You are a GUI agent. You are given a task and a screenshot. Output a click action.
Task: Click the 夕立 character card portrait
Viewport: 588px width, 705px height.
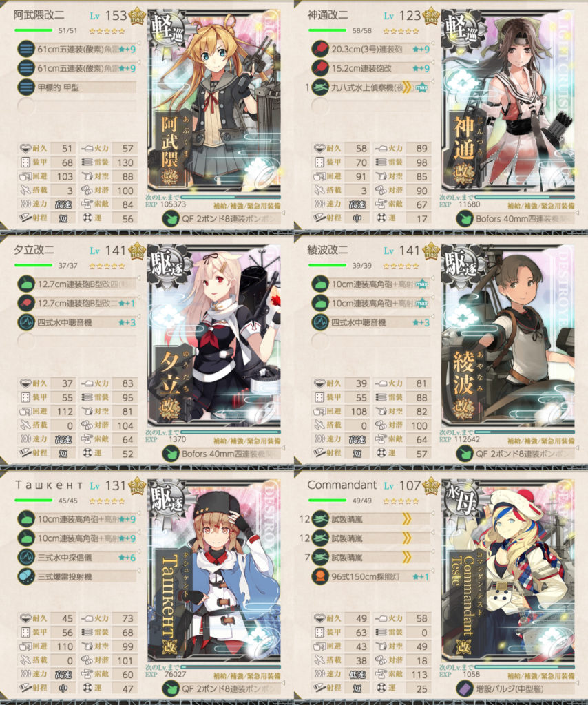pos(214,335)
